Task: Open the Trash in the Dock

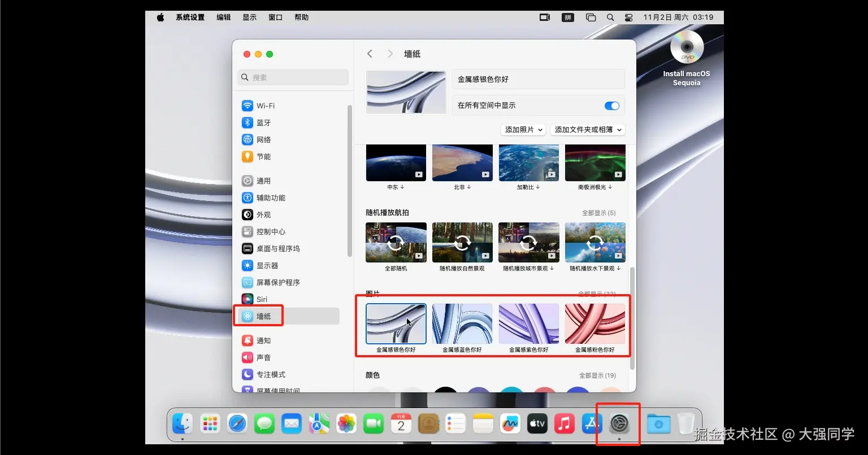Action: tap(686, 423)
